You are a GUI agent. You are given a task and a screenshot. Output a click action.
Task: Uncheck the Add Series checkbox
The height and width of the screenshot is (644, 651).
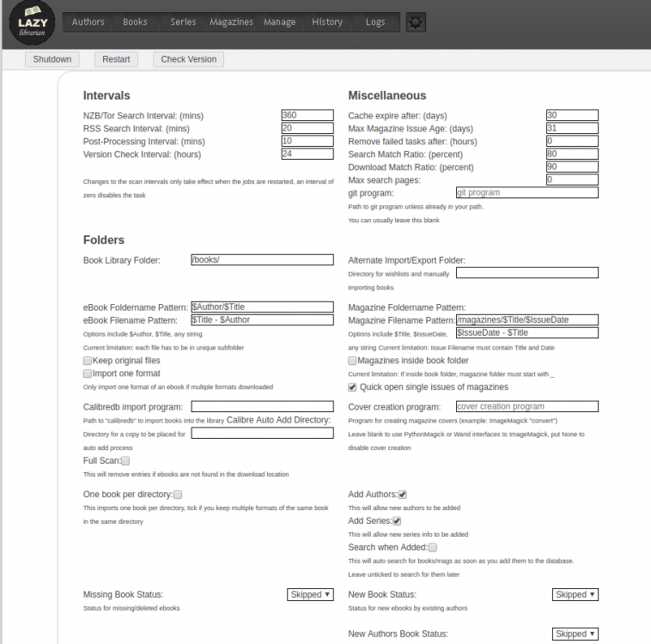point(397,521)
